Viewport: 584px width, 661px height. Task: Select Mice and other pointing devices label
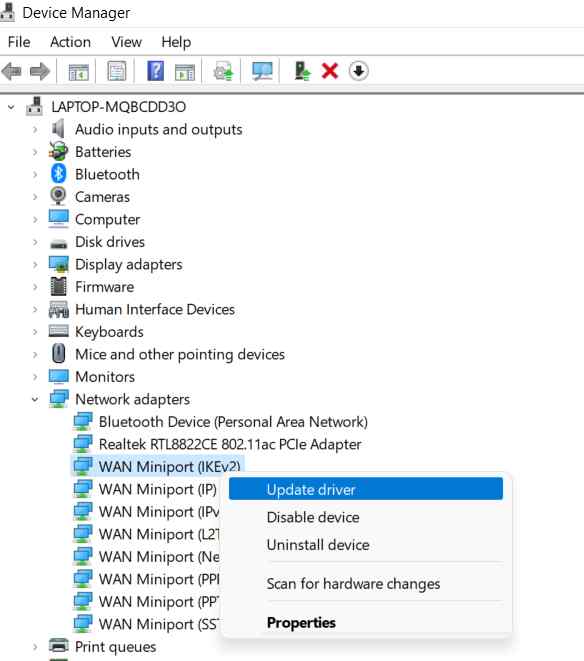180,354
